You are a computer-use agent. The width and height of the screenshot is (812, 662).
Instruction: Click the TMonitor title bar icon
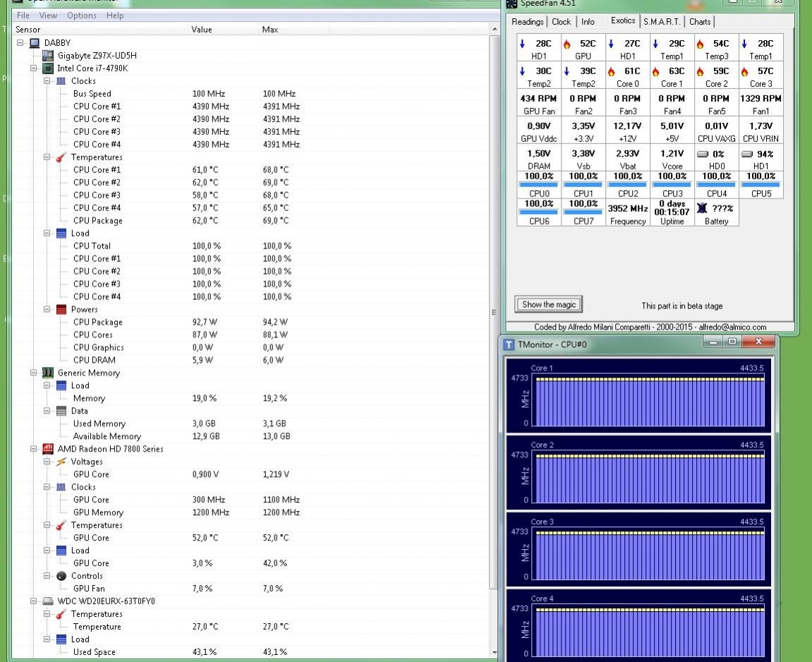509,344
